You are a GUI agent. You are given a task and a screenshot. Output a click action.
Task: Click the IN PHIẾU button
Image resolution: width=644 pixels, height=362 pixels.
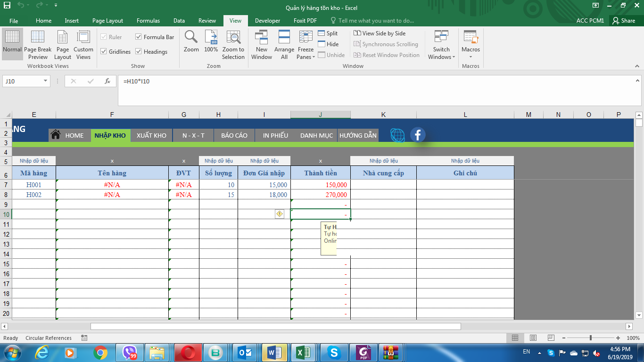click(275, 135)
